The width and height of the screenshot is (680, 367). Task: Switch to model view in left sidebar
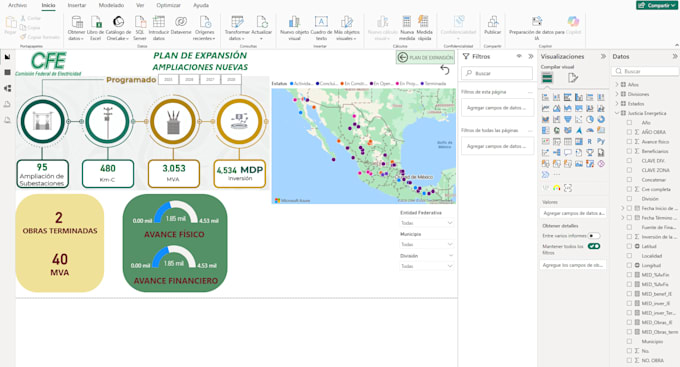tap(7, 88)
